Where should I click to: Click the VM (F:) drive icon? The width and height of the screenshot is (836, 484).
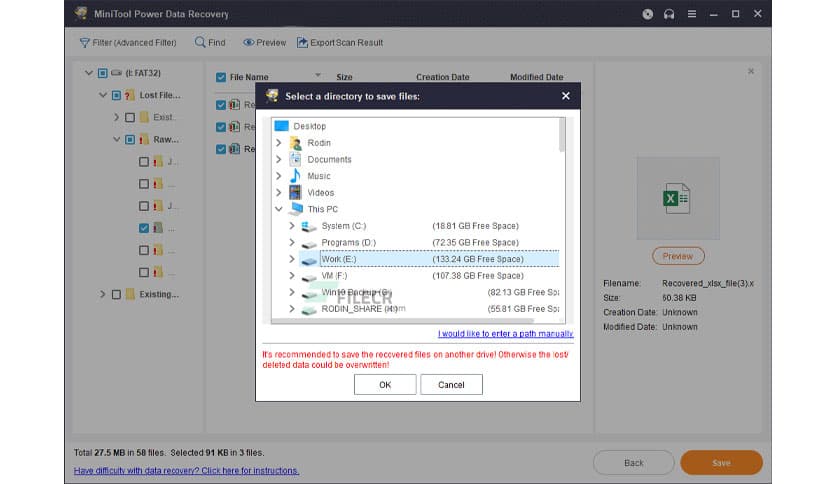coord(309,277)
